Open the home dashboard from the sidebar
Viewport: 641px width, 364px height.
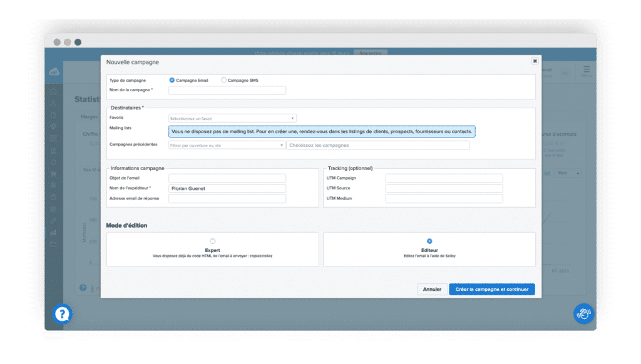pyautogui.click(x=54, y=93)
